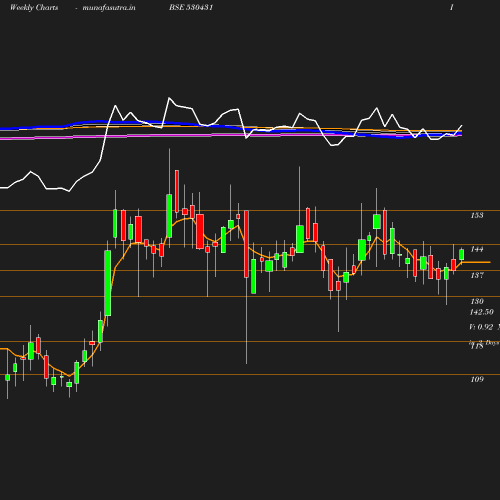Click the 'Weekly Charts' title text
The image size is (500, 500).
34,7
